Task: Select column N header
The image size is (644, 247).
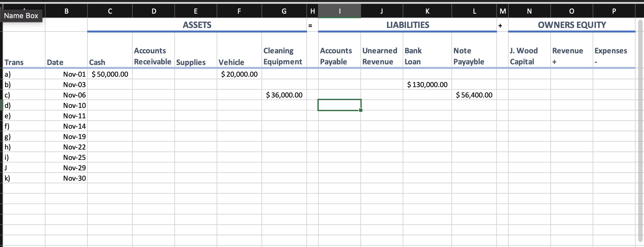Action: point(530,11)
